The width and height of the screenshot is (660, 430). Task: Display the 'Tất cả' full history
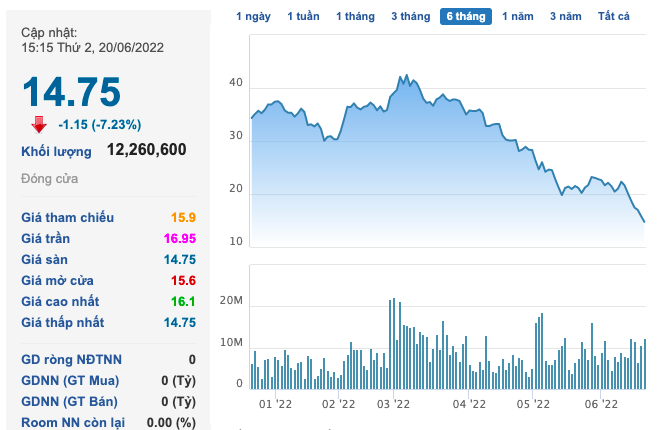coord(613,16)
